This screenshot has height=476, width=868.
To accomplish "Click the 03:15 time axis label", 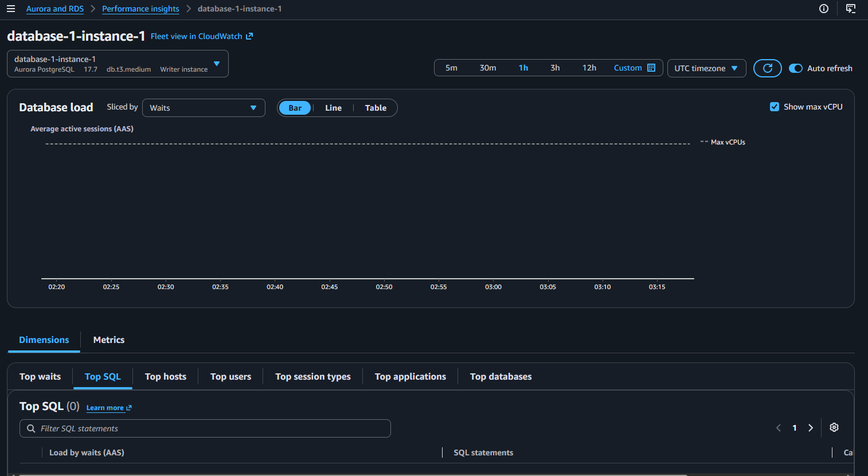I will [657, 287].
